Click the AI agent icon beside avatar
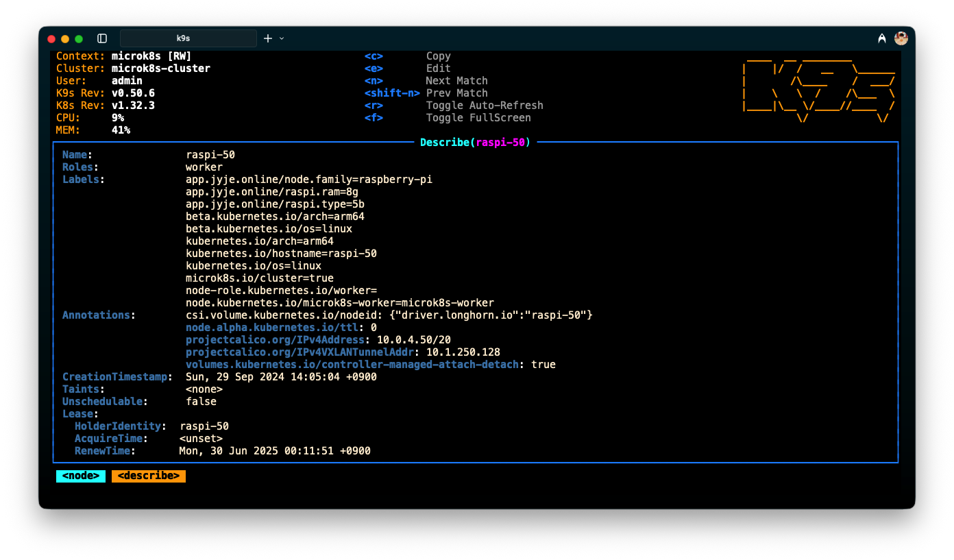The width and height of the screenshot is (954, 560). click(882, 38)
